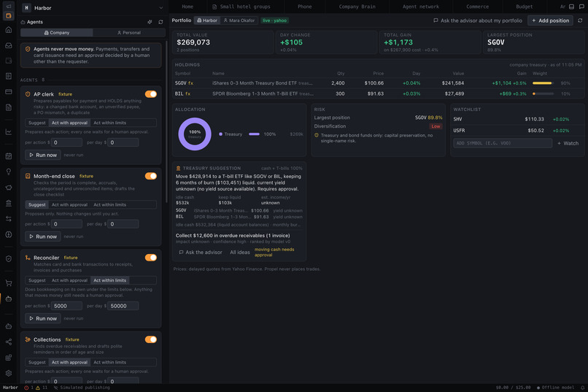Set Reconciler mode to Suggest
The height and width of the screenshot is (392, 588).
(x=36, y=280)
